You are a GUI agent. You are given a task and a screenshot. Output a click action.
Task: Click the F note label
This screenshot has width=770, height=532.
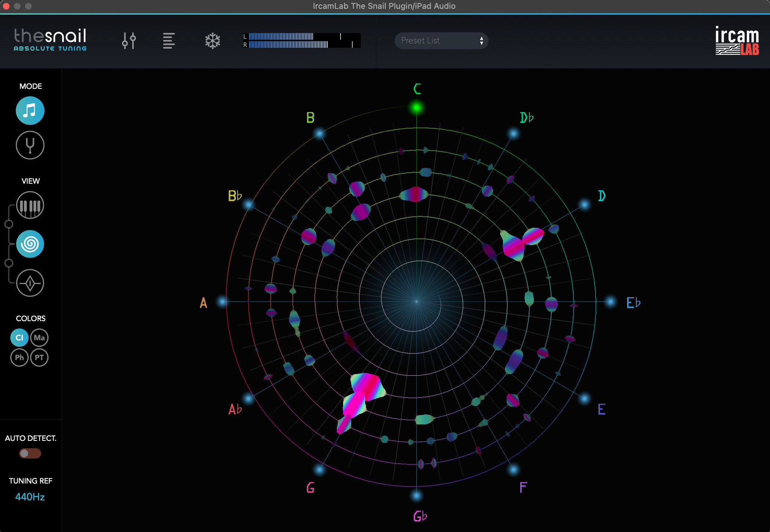(x=523, y=488)
